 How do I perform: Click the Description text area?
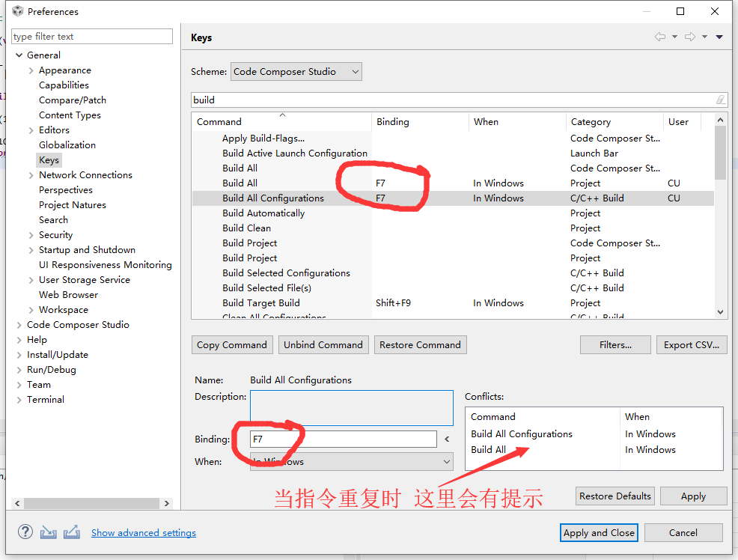(x=352, y=408)
